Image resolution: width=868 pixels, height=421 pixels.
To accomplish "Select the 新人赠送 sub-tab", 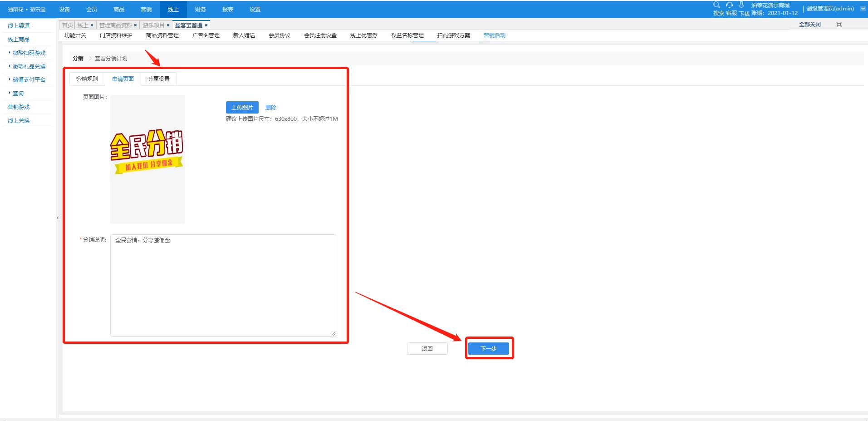I will tap(244, 35).
